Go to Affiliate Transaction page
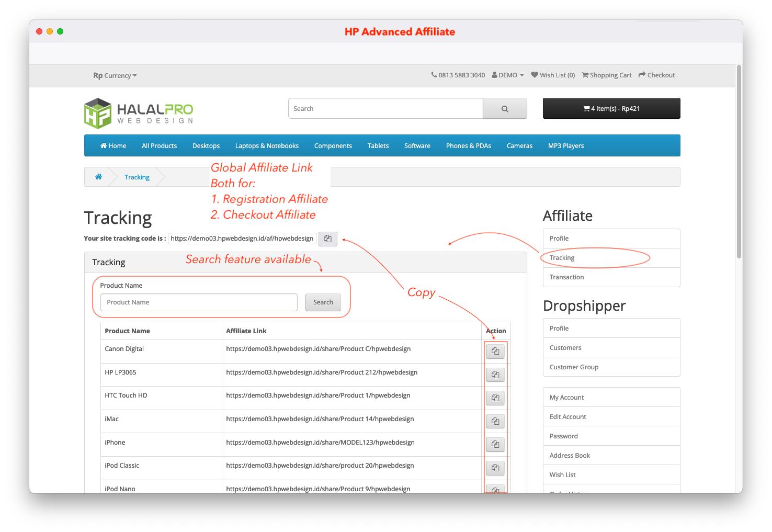 (566, 277)
